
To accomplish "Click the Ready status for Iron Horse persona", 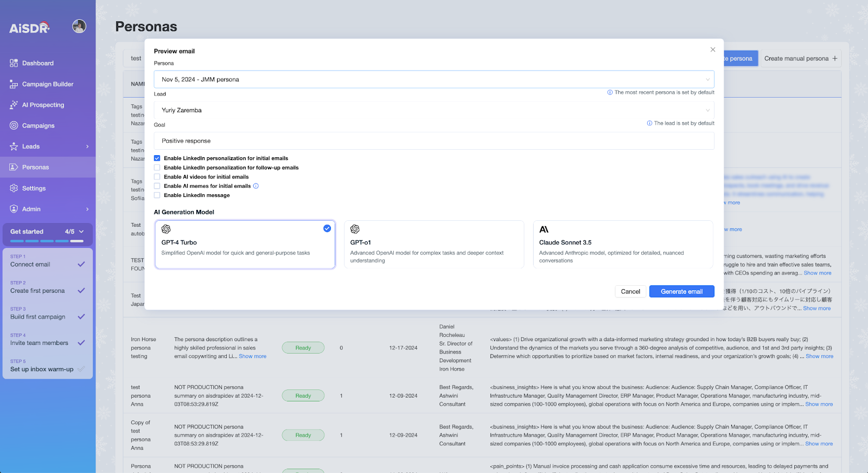I will (x=303, y=348).
